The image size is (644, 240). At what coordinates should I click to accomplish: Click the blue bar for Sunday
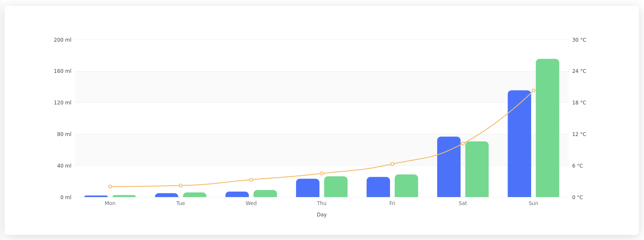pyautogui.click(x=519, y=144)
